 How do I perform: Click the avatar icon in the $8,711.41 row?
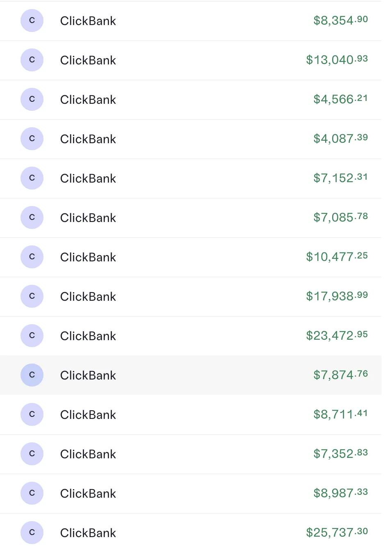32,414
